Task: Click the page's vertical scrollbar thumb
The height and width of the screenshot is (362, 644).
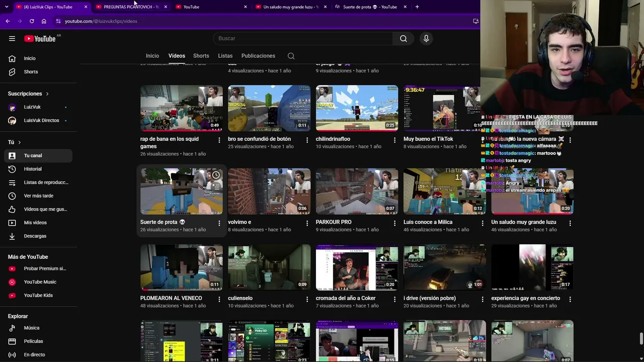Action: point(641,339)
